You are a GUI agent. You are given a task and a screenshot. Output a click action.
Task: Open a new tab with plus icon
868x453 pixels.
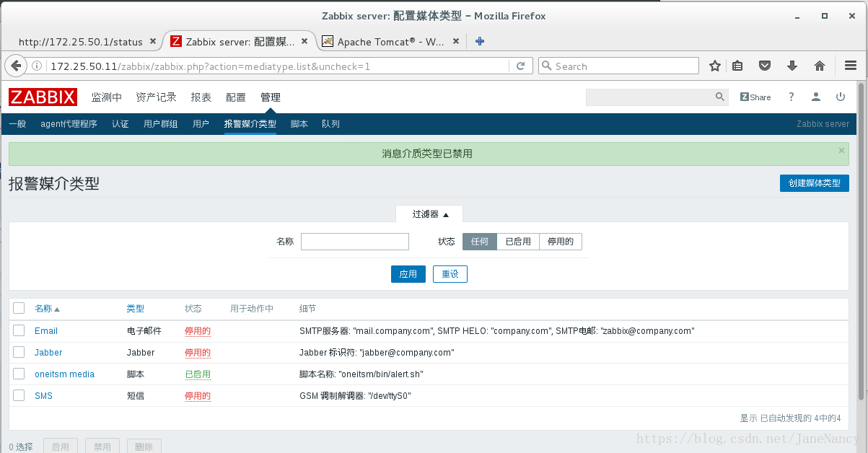pos(480,41)
